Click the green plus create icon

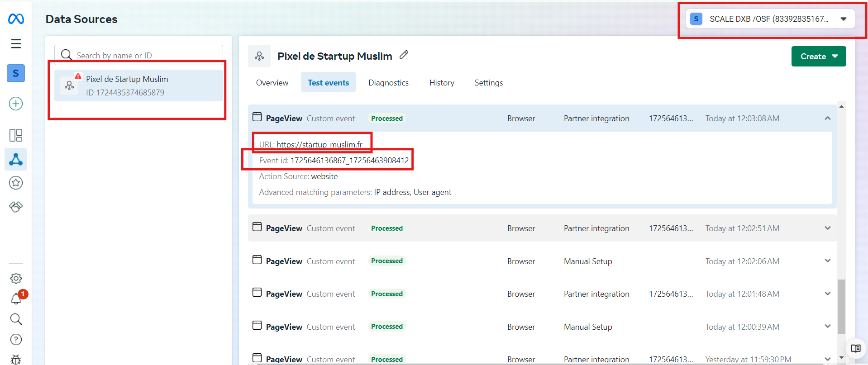pyautogui.click(x=16, y=104)
